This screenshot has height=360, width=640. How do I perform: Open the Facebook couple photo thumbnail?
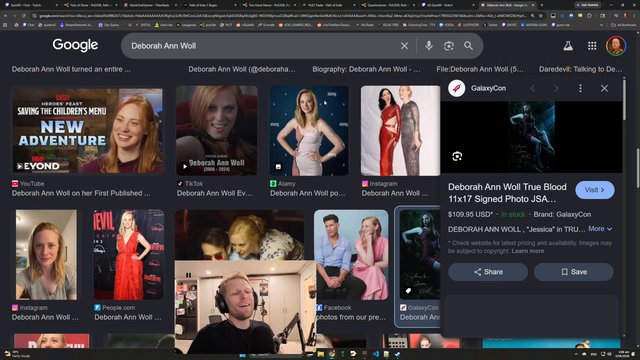(x=351, y=255)
